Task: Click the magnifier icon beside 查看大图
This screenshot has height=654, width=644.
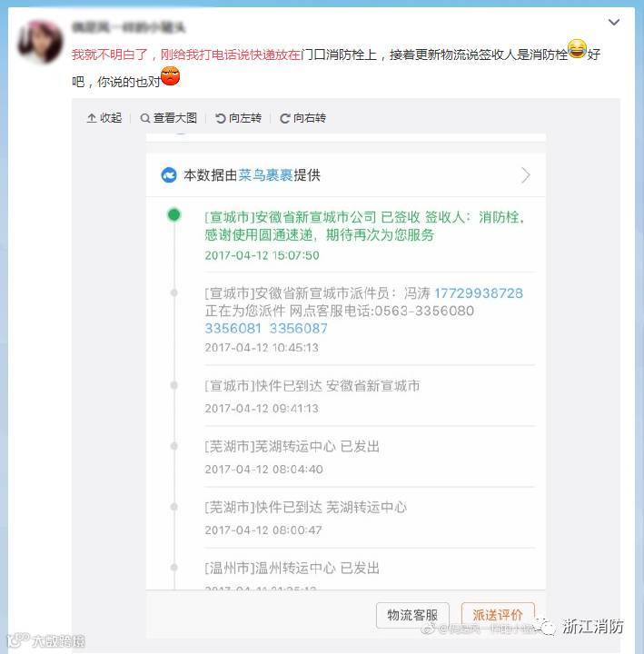Action: [x=145, y=118]
